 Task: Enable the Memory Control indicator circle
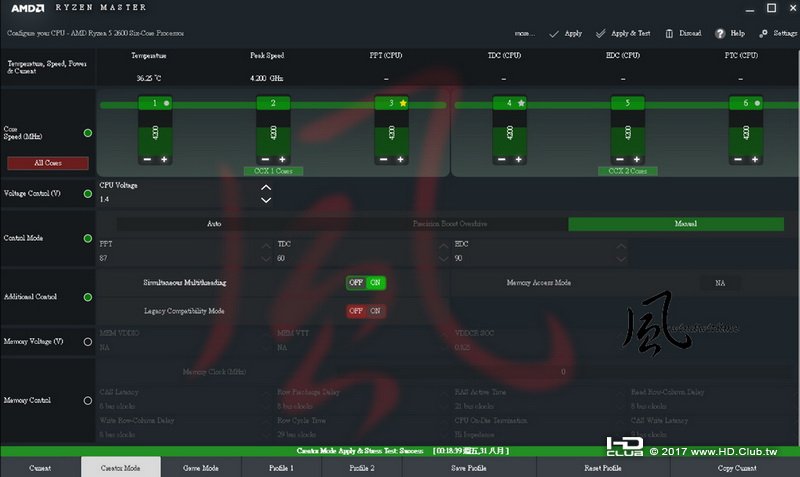tap(88, 400)
